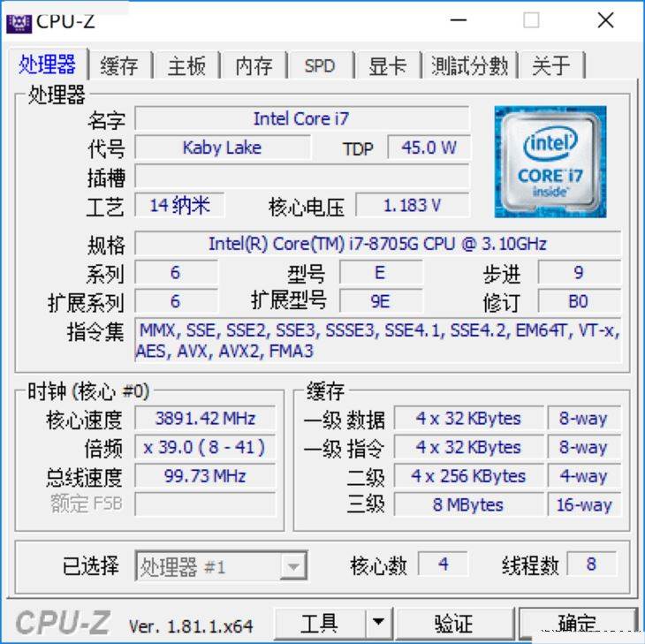Minimize the CPU-Z window
This screenshot has width=645, height=644.
tap(459, 20)
